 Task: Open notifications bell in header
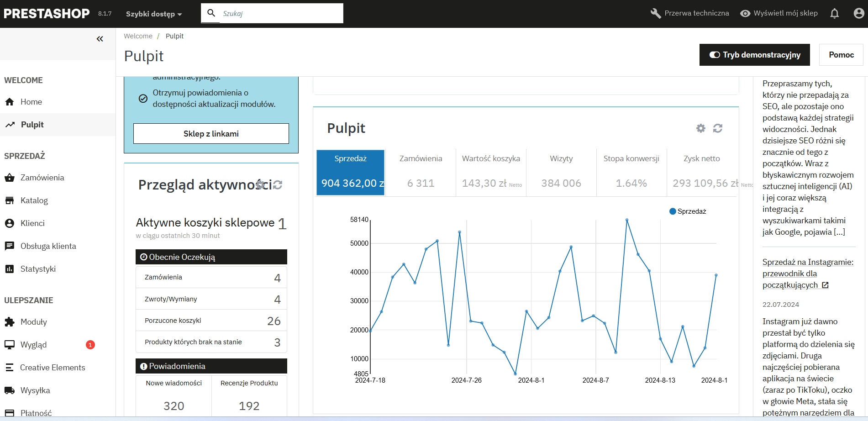tap(834, 14)
